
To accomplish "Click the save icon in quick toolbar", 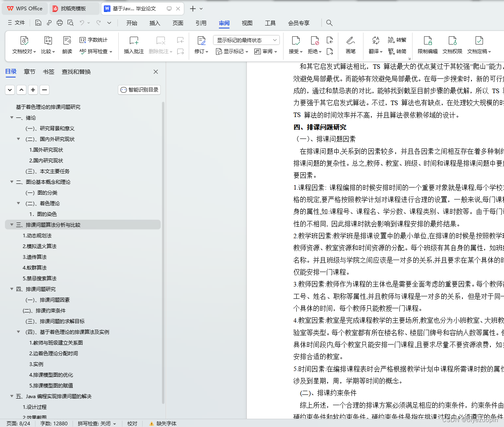I will pyautogui.click(x=38, y=23).
